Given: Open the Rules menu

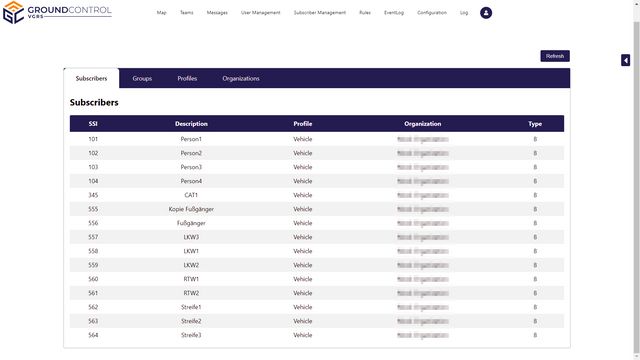Looking at the screenshot, I should pyautogui.click(x=365, y=13).
